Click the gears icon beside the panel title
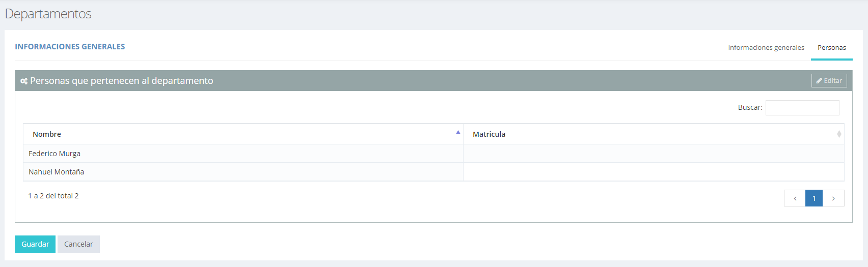 tap(24, 81)
